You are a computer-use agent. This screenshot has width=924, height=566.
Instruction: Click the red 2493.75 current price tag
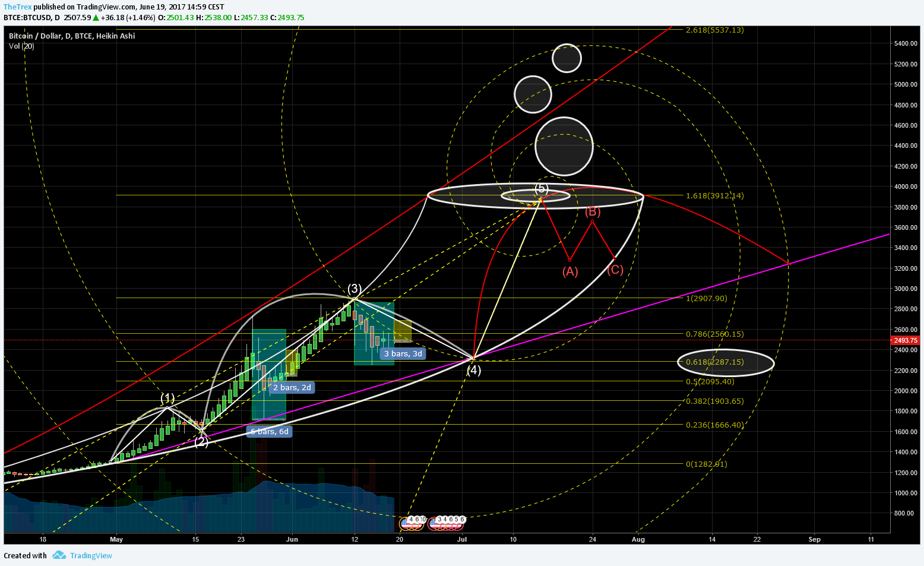pyautogui.click(x=906, y=340)
